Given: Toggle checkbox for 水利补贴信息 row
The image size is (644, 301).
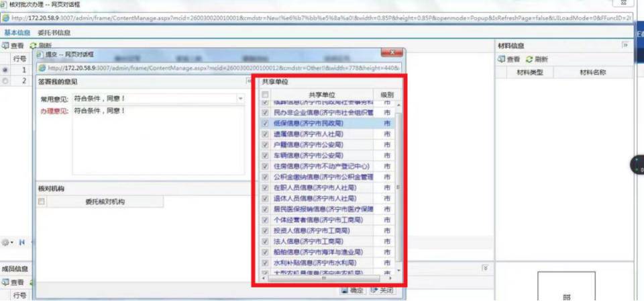Looking at the screenshot, I should (x=266, y=262).
